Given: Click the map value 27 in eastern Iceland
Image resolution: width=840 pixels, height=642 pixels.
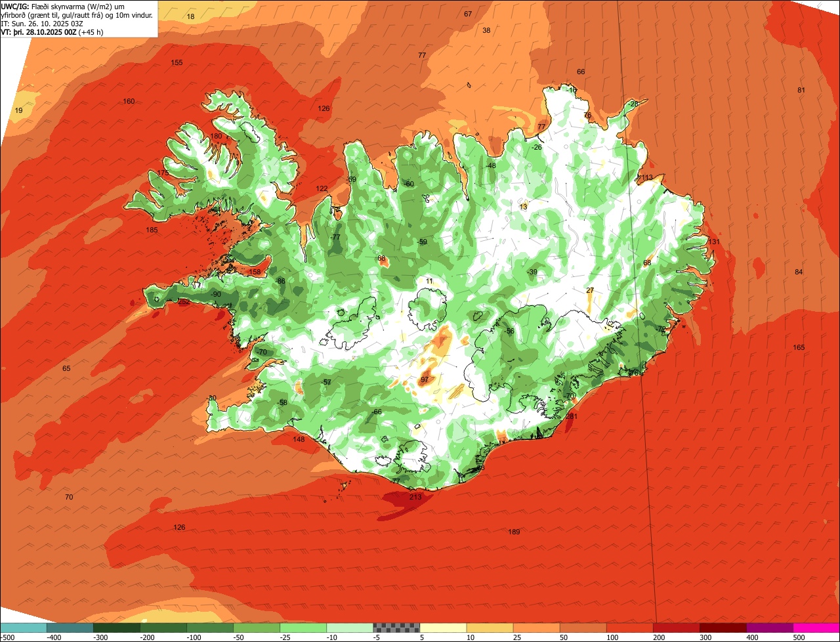Looking at the screenshot, I should pos(590,291).
